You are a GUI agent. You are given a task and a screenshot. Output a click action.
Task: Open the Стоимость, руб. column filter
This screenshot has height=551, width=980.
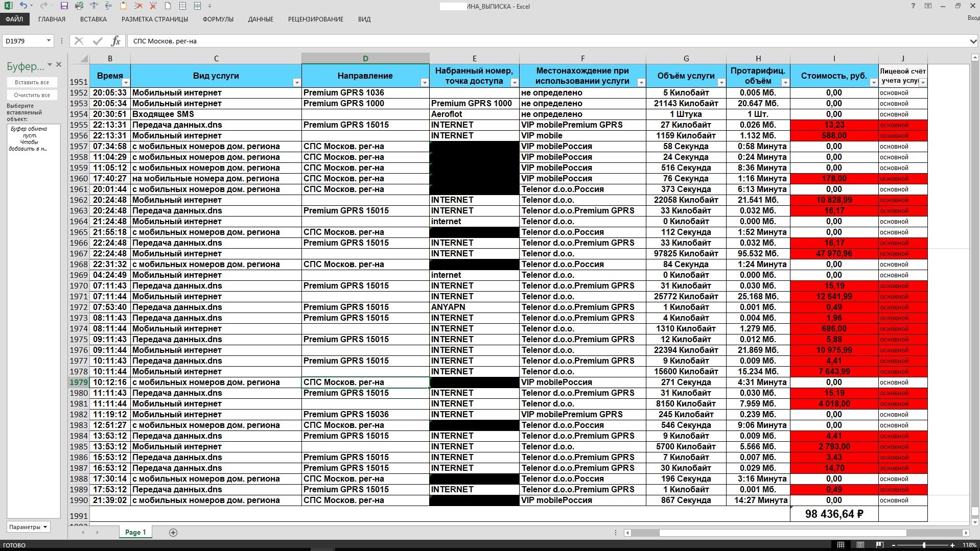[874, 83]
